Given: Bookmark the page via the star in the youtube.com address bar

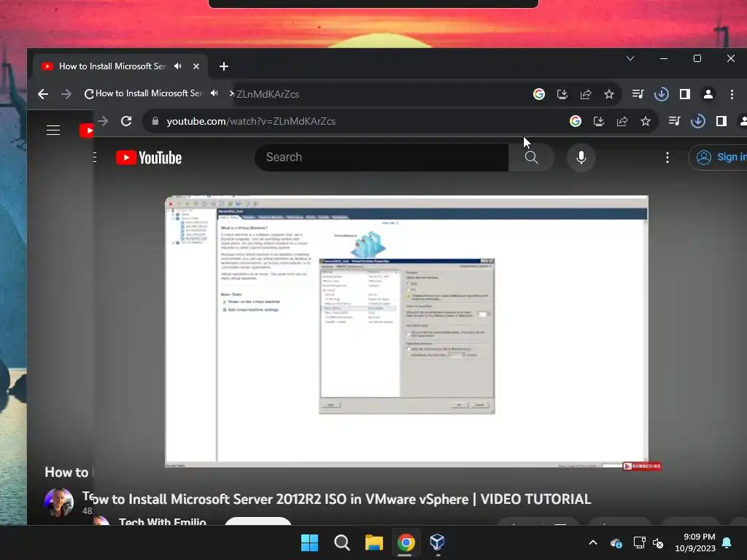Looking at the screenshot, I should tap(646, 121).
